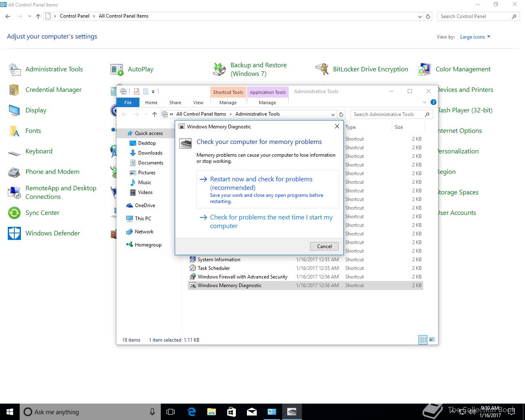Open the View ribbon tab
The image size is (525, 420).
pyautogui.click(x=198, y=103)
